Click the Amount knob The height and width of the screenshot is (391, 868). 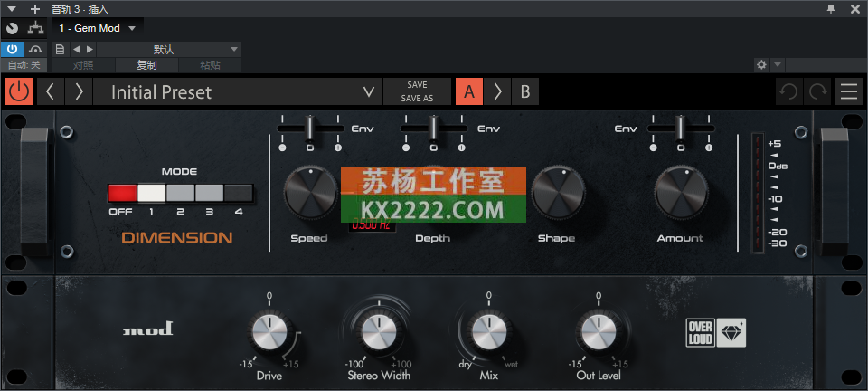(681, 194)
